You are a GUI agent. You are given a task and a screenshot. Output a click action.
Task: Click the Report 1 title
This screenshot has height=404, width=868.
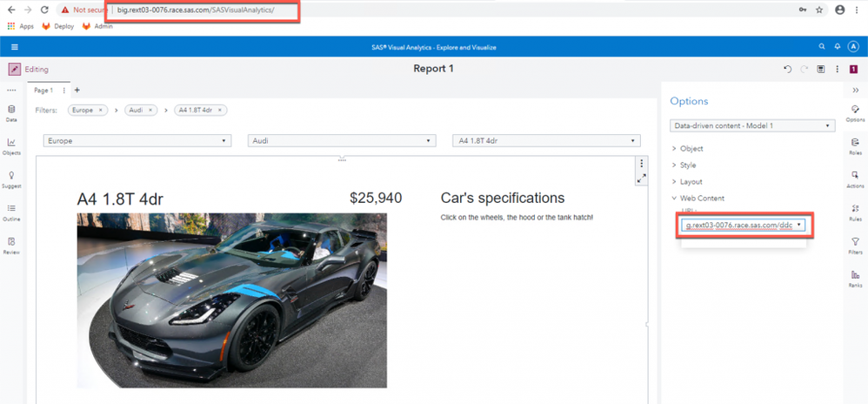(x=433, y=69)
